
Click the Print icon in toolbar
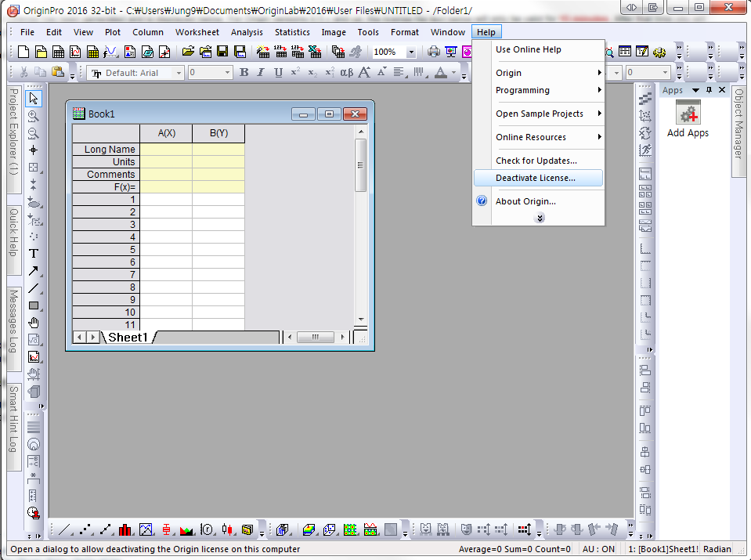point(434,52)
